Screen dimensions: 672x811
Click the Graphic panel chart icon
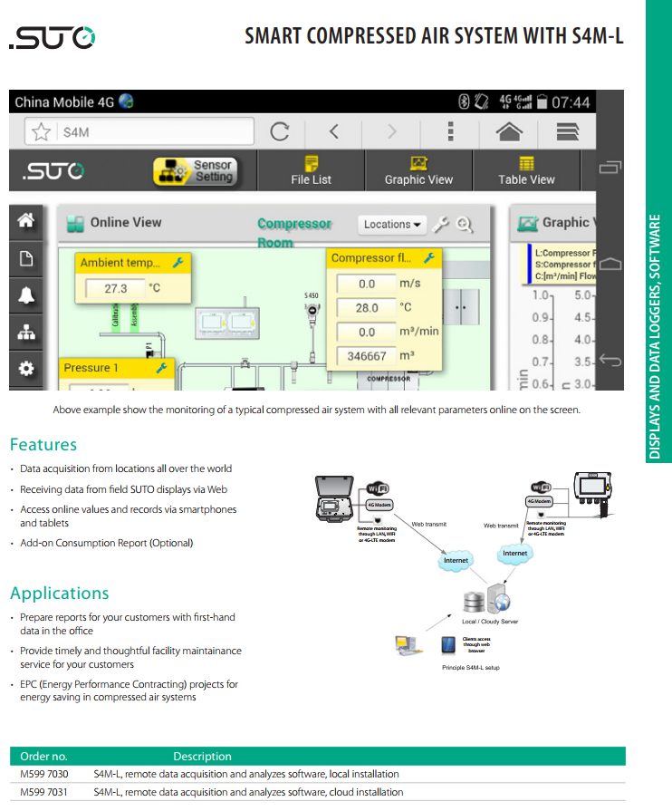(528, 224)
